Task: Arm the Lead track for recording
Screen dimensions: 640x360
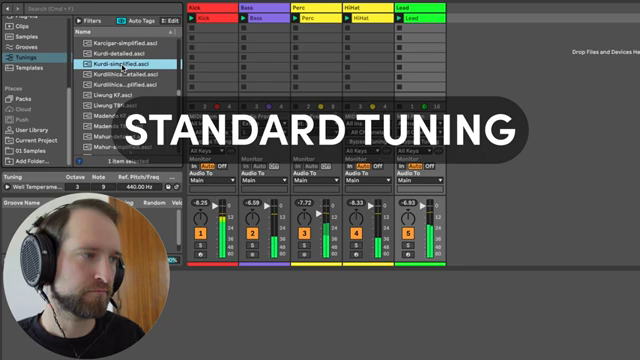Action: point(408,254)
